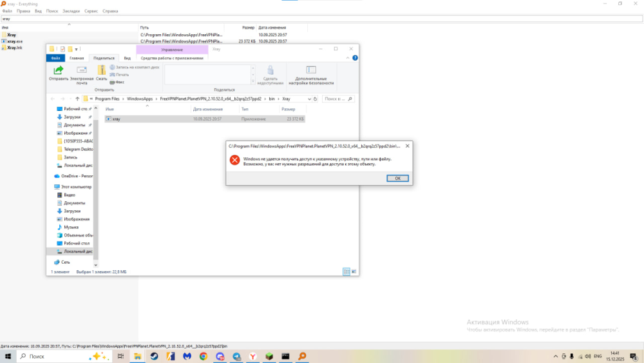The image size is (644, 363).
Task: Click the Отправить share icon in ribbon
Action: [59, 73]
